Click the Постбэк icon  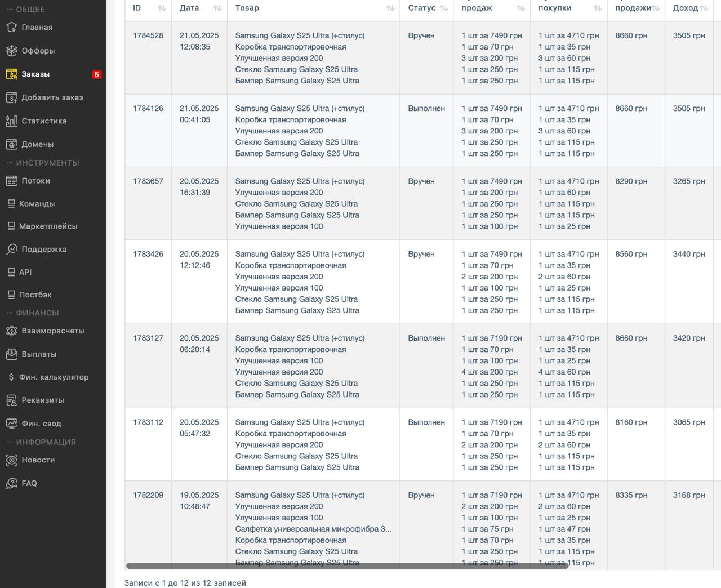tap(11, 295)
